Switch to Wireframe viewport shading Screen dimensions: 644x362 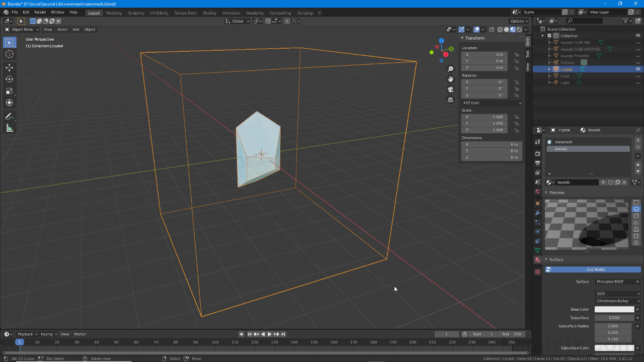(500, 29)
